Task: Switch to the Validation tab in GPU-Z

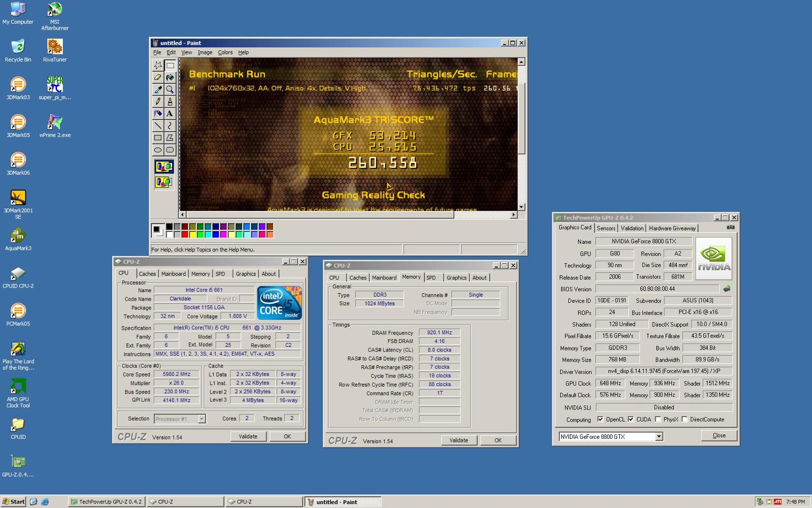Action: coord(632,228)
